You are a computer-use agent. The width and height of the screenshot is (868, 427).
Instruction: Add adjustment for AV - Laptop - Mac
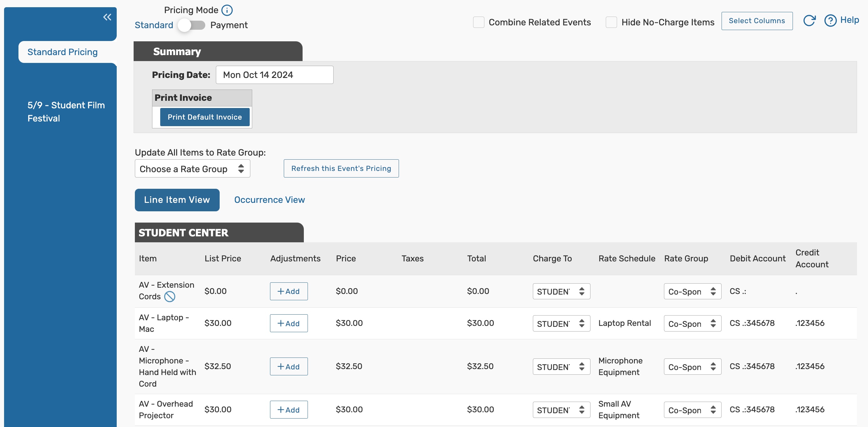(288, 323)
